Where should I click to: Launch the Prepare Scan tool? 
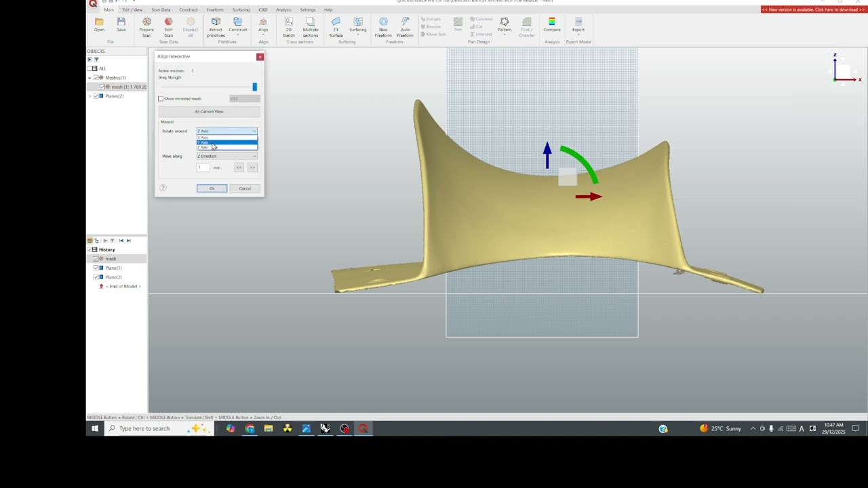[146, 27]
